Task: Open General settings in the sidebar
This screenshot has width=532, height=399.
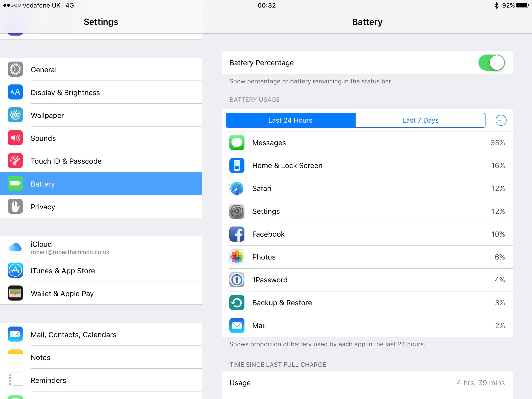Action: 101,69
